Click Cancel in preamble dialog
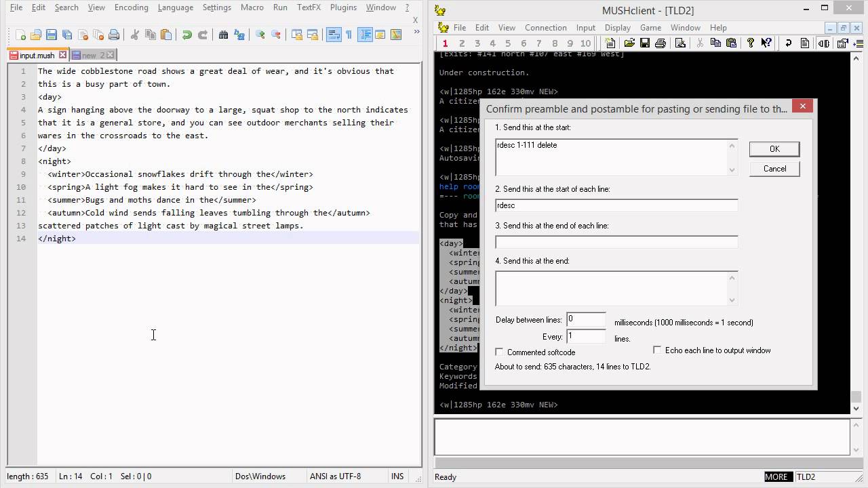 [774, 169]
